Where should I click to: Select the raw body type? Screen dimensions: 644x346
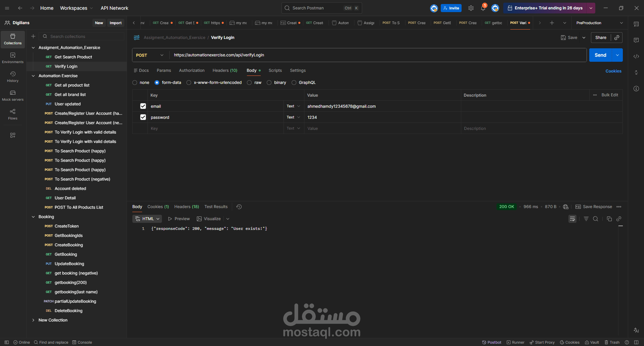coord(249,83)
